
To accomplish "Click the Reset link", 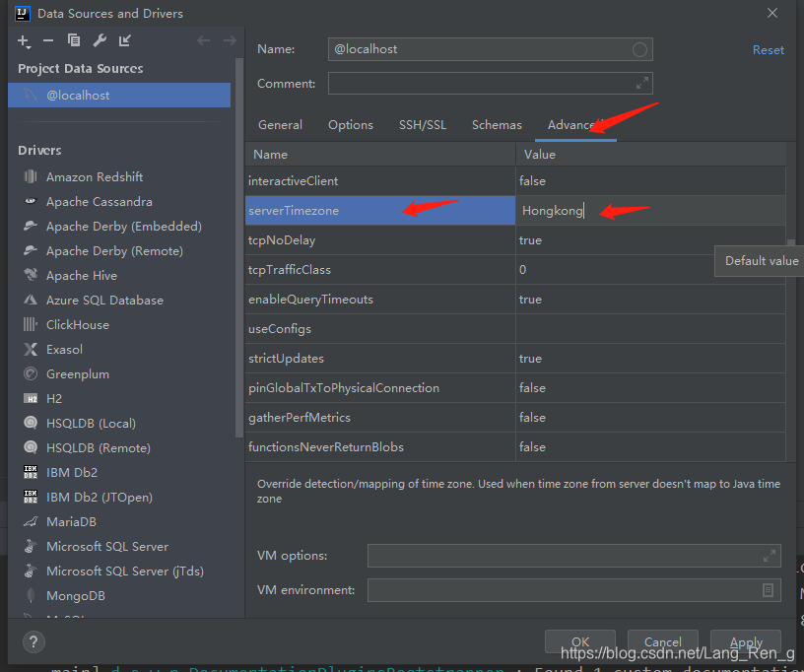I will (x=769, y=49).
